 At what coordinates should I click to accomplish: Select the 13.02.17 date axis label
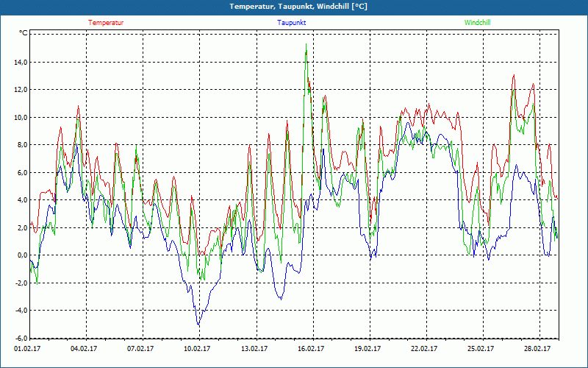pyautogui.click(x=254, y=349)
